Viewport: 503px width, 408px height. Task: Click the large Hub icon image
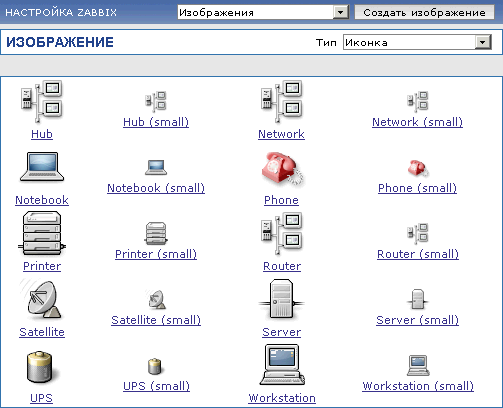42,101
